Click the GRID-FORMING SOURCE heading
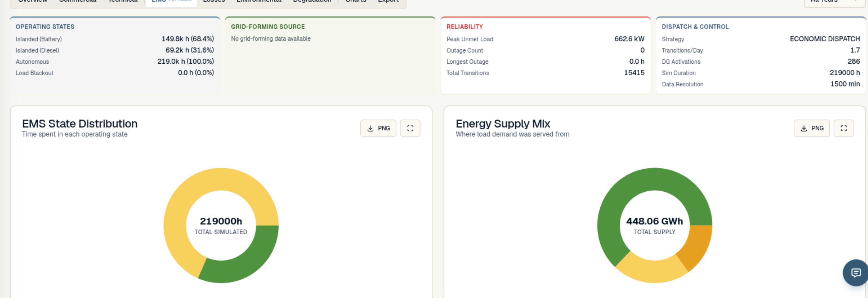Screen dimensions: 868x305 [268, 27]
